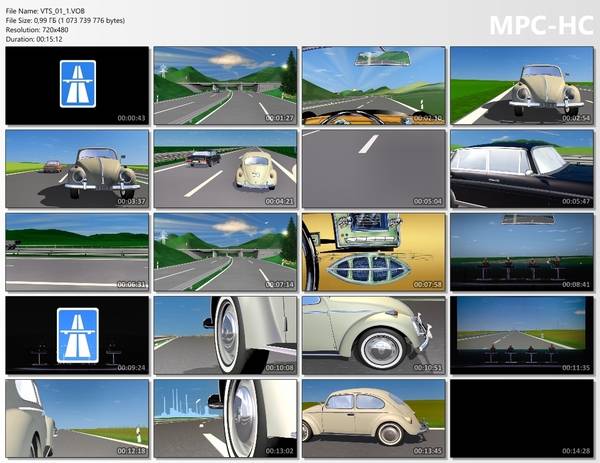Select the thumbnail stamped 00:02:54
Screen dimensions: 600x463
(522, 86)
